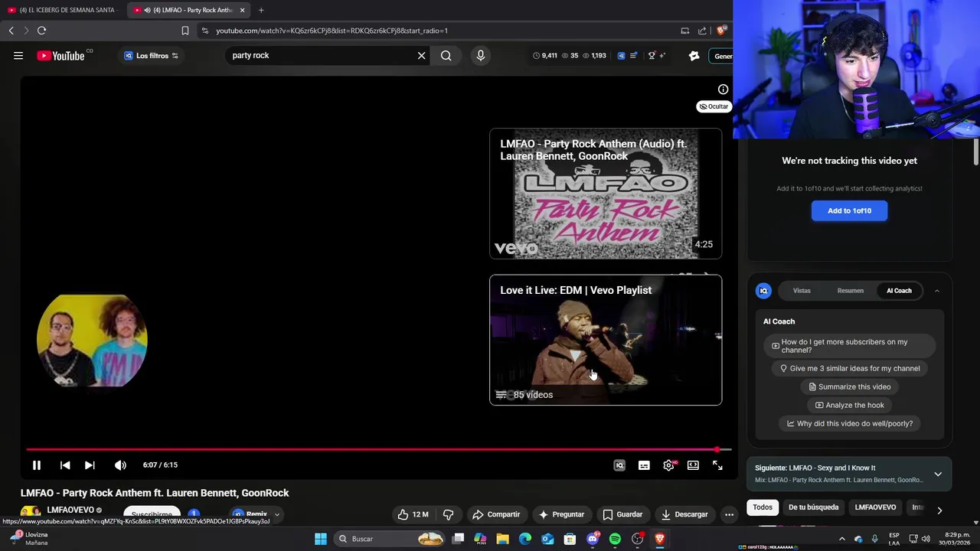Reload the page in the browser

(41, 31)
